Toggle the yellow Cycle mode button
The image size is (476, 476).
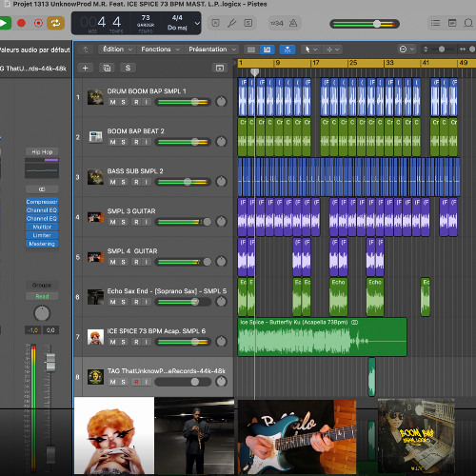(x=55, y=23)
